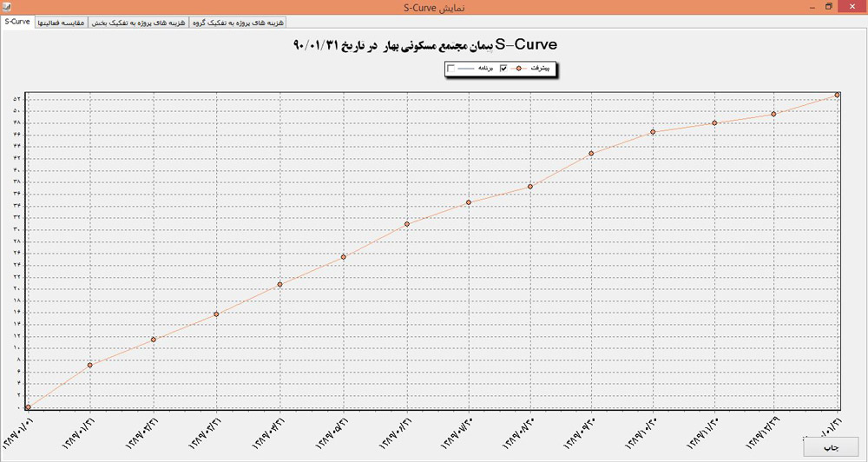Enable the برنامه series checkbox in legend
The image size is (868, 462).
450,69
